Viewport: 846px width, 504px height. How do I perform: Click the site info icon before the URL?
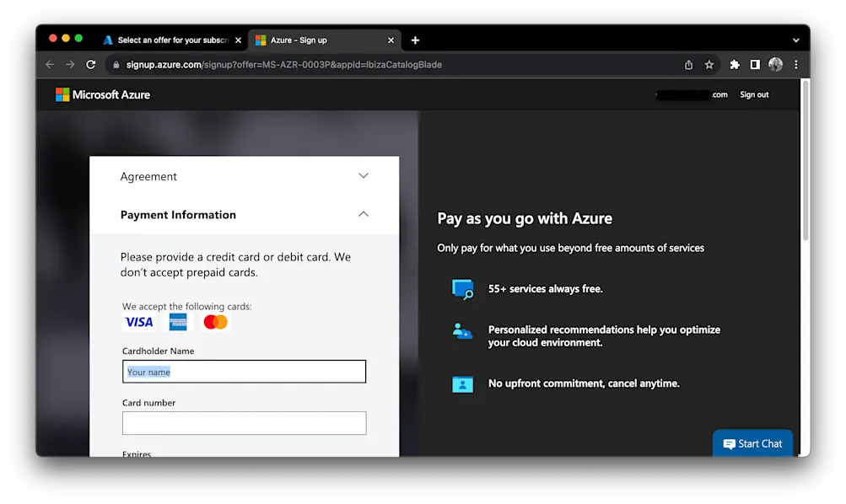tap(115, 64)
